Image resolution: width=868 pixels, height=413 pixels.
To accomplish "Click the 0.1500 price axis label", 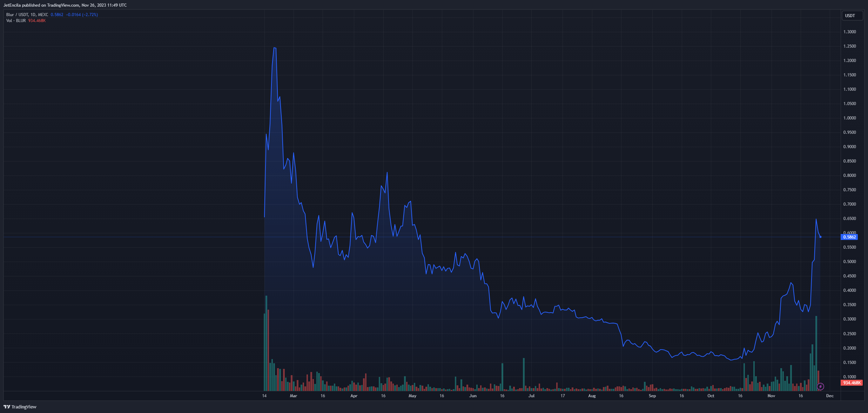I will coord(850,363).
